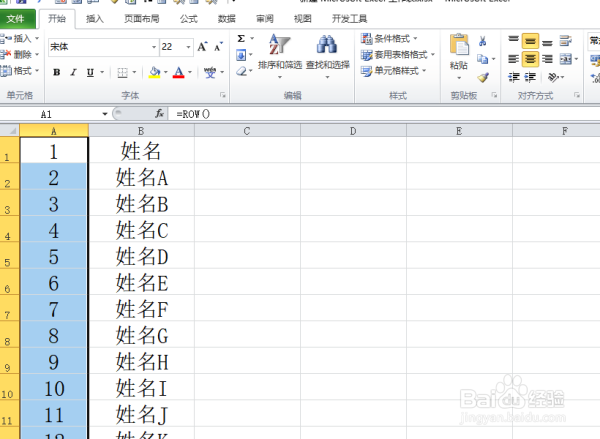Click the decrease font size icon
Viewport: 600px width, 439px height.
pyautogui.click(x=218, y=47)
